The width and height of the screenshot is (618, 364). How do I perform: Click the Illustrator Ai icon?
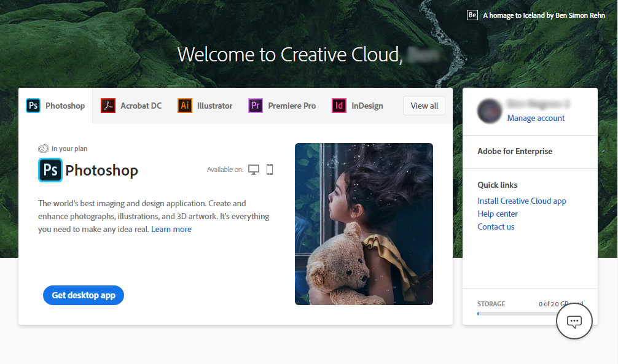pyautogui.click(x=184, y=106)
